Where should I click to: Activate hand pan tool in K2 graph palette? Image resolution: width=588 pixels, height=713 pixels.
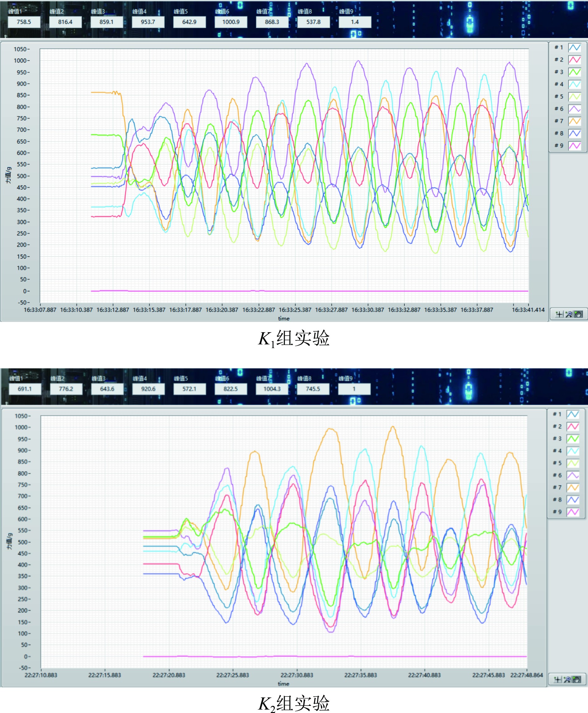576,679
